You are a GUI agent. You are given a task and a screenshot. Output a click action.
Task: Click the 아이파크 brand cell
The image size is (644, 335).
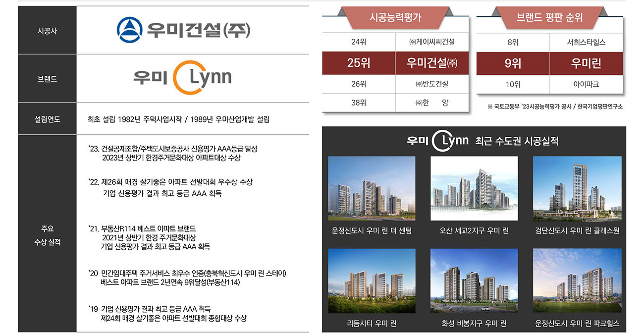[x=586, y=84]
